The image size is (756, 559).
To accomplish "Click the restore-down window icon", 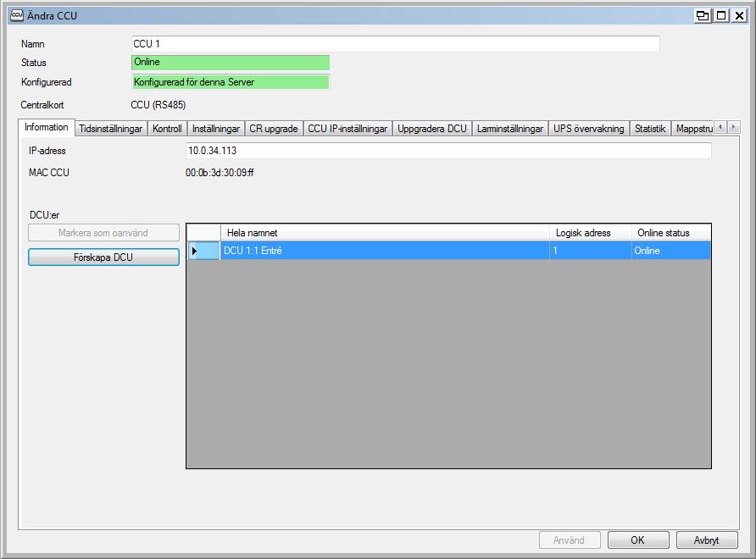I will point(703,16).
